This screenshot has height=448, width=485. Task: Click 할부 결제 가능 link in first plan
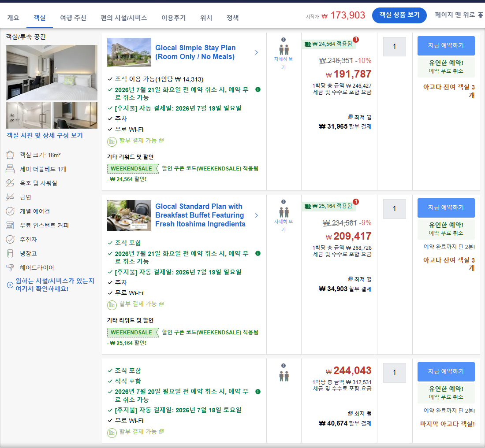[x=142, y=141]
